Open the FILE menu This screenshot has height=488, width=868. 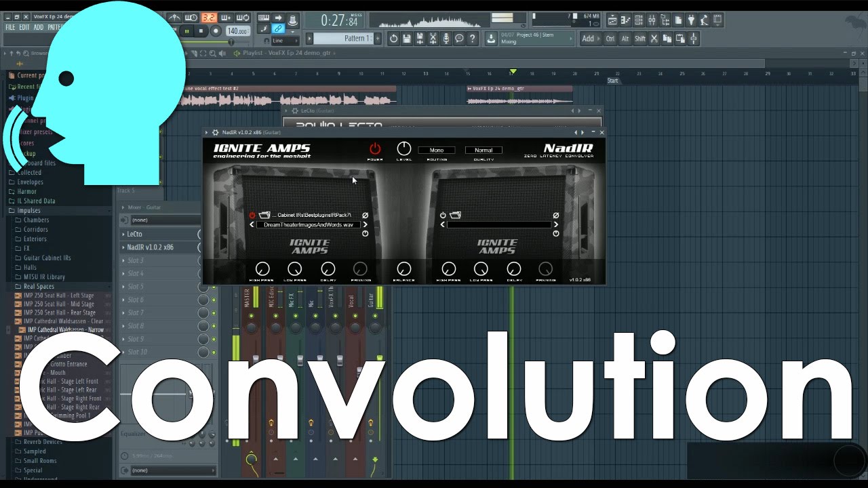tap(10, 28)
